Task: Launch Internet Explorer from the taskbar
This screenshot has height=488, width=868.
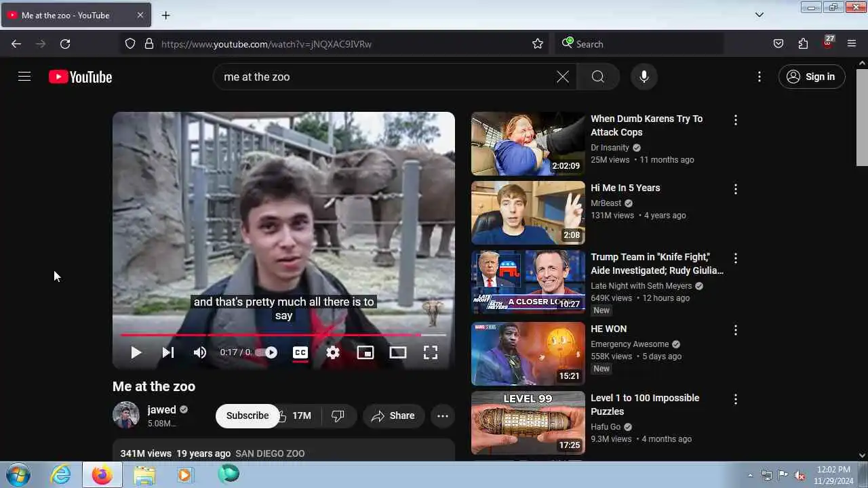Action: pyautogui.click(x=61, y=474)
